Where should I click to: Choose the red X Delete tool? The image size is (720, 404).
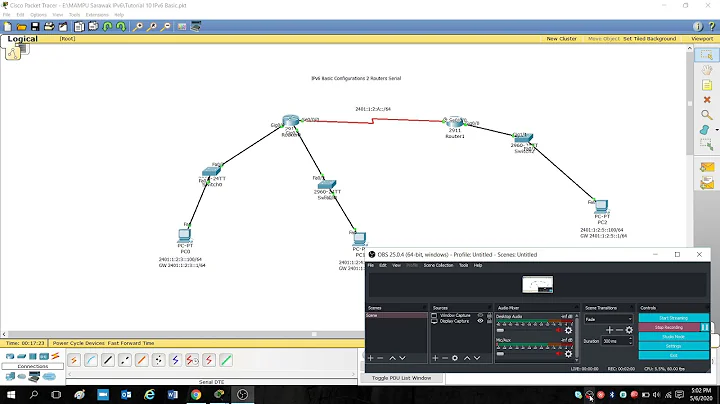[707, 100]
